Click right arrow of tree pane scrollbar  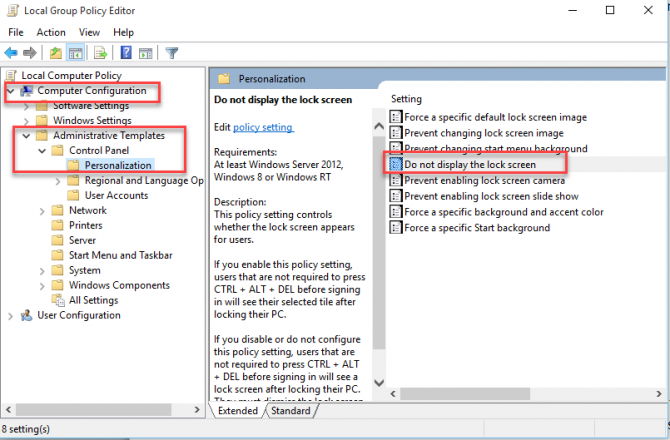197,409
